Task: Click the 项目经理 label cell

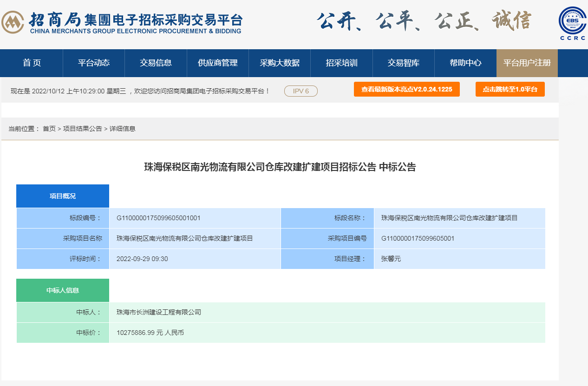Action: tap(327, 259)
